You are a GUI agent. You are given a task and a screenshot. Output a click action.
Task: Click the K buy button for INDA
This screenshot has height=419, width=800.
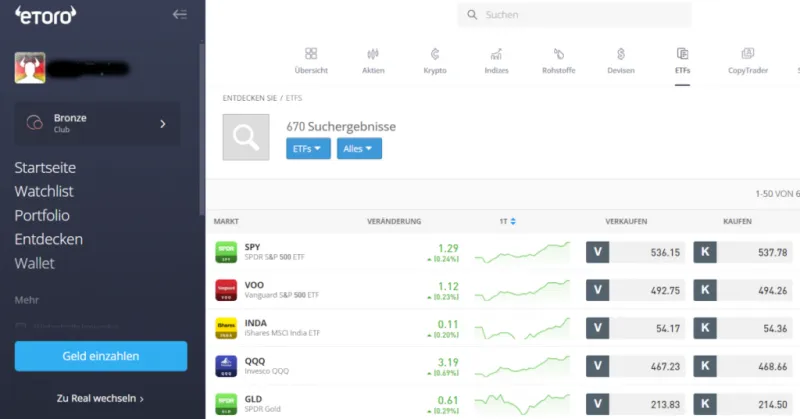(x=705, y=328)
